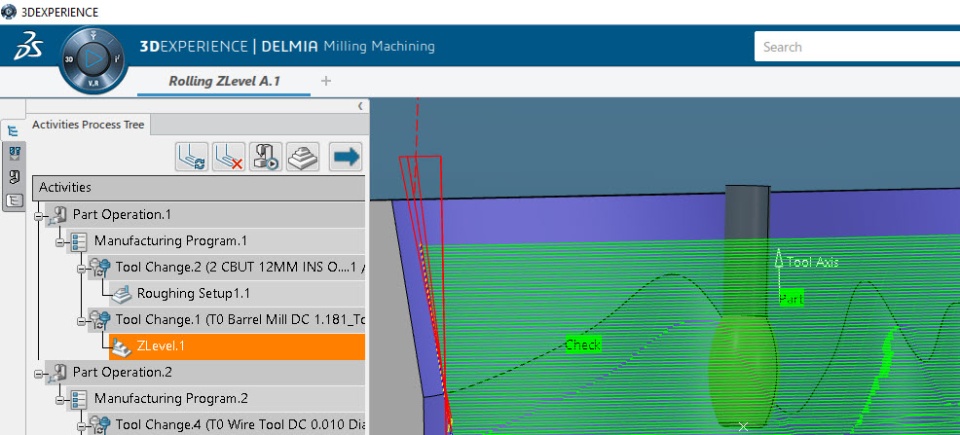Select the fourth sidebar panel icon

click(15, 200)
